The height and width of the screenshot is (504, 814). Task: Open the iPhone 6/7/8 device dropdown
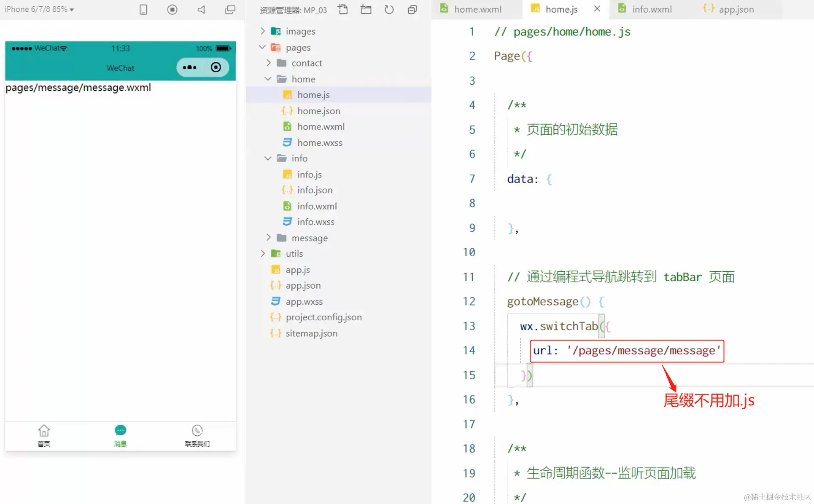[x=39, y=9]
